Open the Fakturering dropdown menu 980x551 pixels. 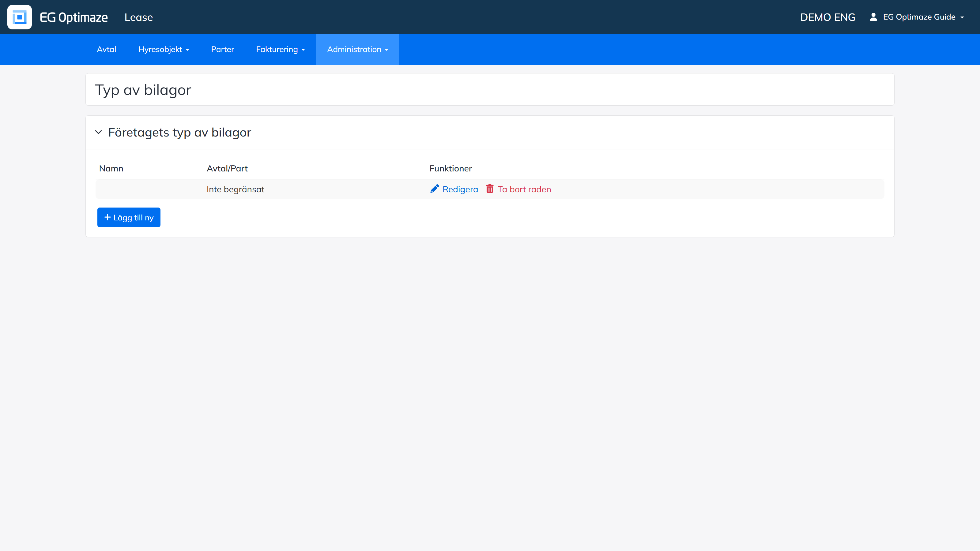pyautogui.click(x=281, y=49)
